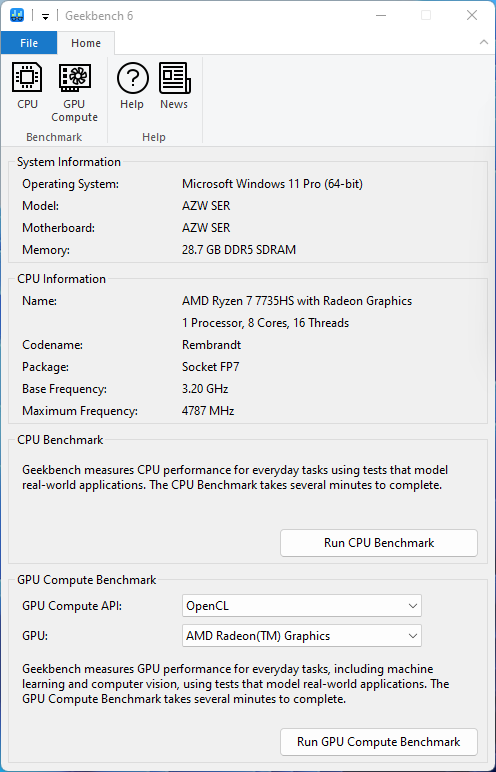The height and width of the screenshot is (772, 496).
Task: Collapse the ribbon with the chevron
Action: click(x=484, y=43)
